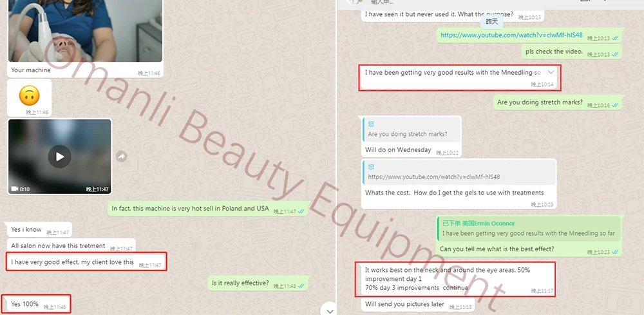Image resolution: width=644 pixels, height=315 pixels.
Task: Click the video camera icon on the video
Action: click(x=15, y=189)
